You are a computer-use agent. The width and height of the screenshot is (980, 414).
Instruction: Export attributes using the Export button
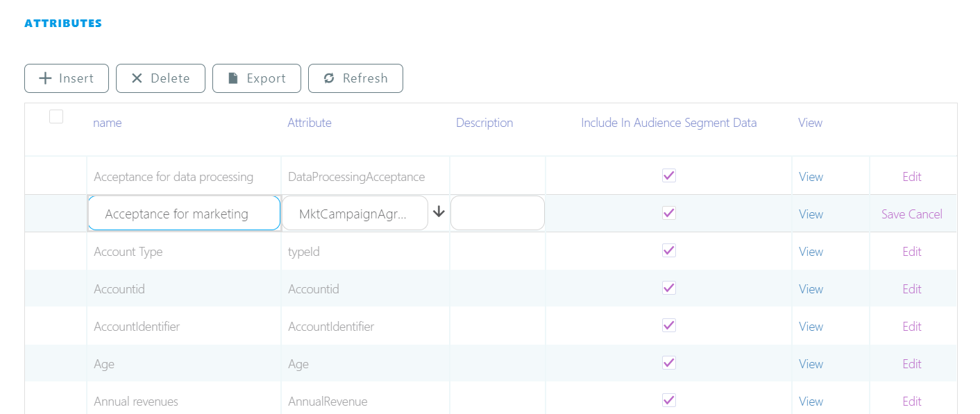(256, 78)
